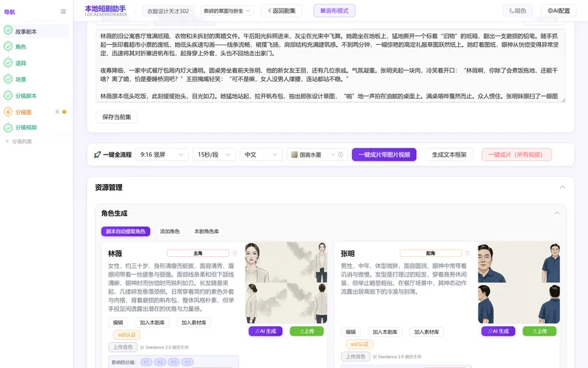Collapse the navigation sidebar via hamburger icon
The height and width of the screenshot is (368, 588).
pos(63,12)
